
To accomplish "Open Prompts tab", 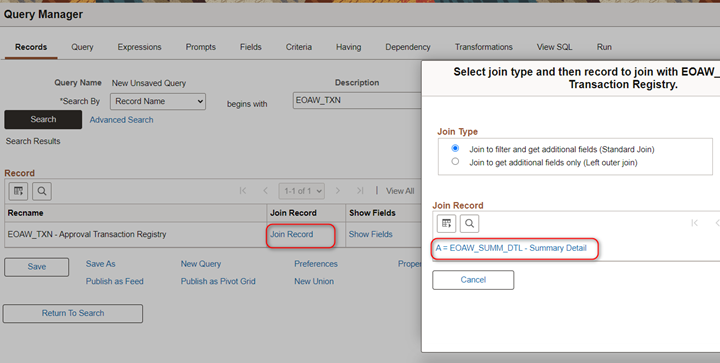I will (x=201, y=47).
